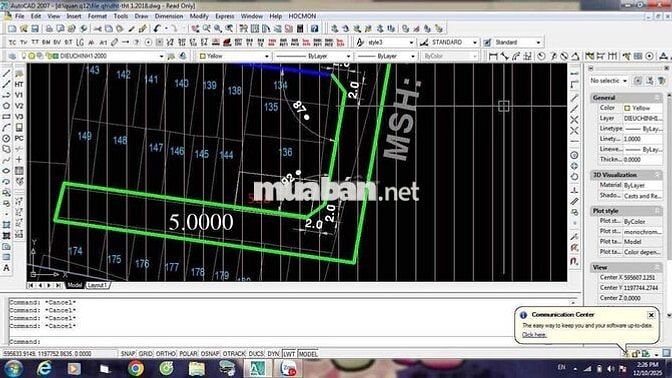Click the Radius Dimension tool icon
The width and height of the screenshot is (672, 378).
(x=542, y=56)
